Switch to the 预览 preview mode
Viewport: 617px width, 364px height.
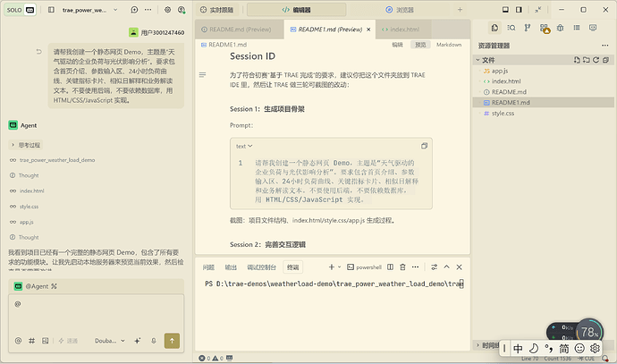click(420, 45)
